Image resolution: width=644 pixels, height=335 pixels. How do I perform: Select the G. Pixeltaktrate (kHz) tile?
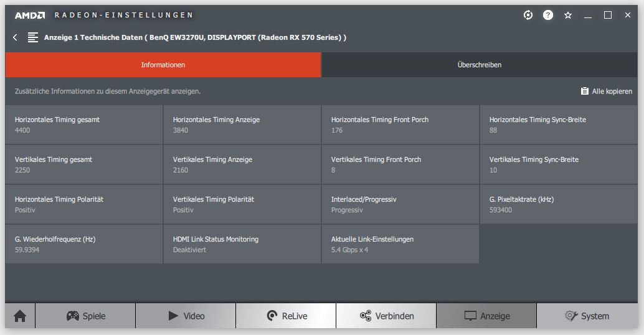pos(559,204)
